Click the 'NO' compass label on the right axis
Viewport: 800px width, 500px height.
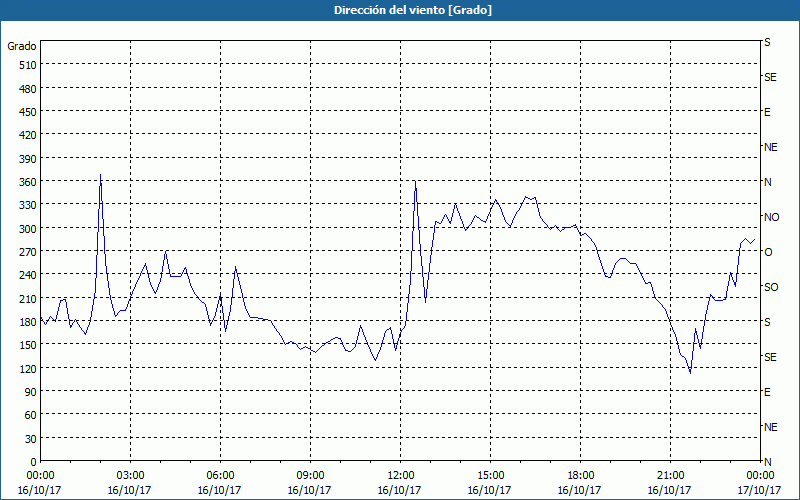(771, 217)
